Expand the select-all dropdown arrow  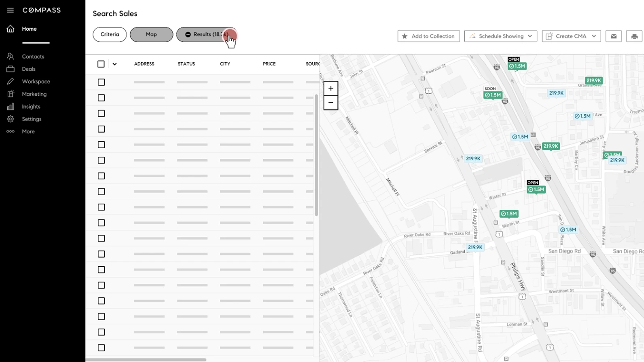point(114,64)
